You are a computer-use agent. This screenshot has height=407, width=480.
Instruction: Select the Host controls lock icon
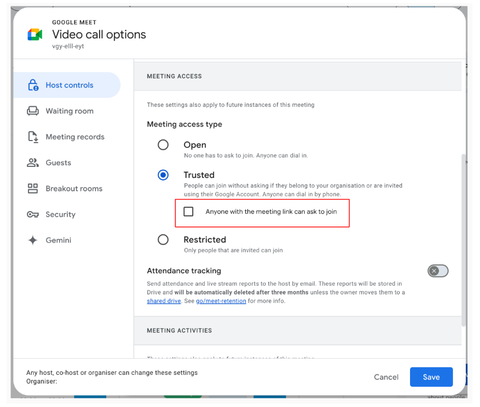(x=33, y=85)
